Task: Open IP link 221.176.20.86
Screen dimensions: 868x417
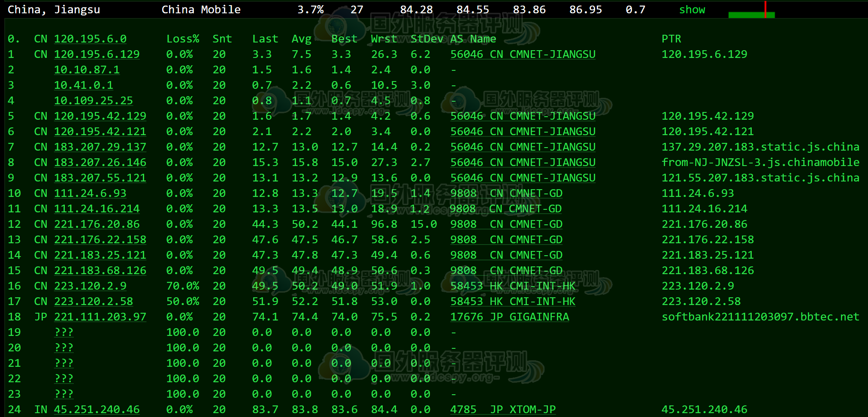Action: (x=97, y=224)
